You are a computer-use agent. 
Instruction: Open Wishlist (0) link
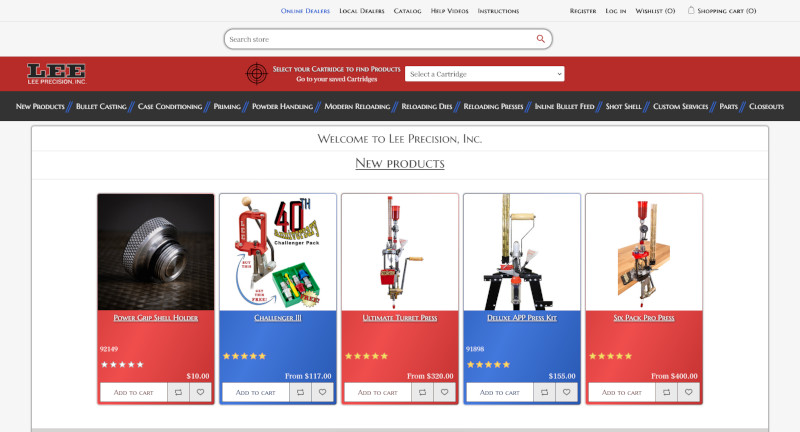[655, 11]
